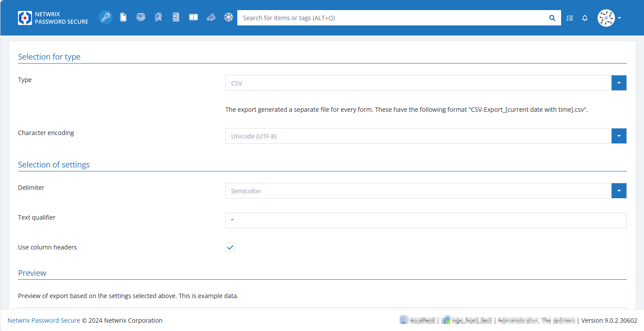Viewport: 644px width, 331px height.
Task: Uncheck the Use column headers checkbox
Action: pyautogui.click(x=230, y=247)
